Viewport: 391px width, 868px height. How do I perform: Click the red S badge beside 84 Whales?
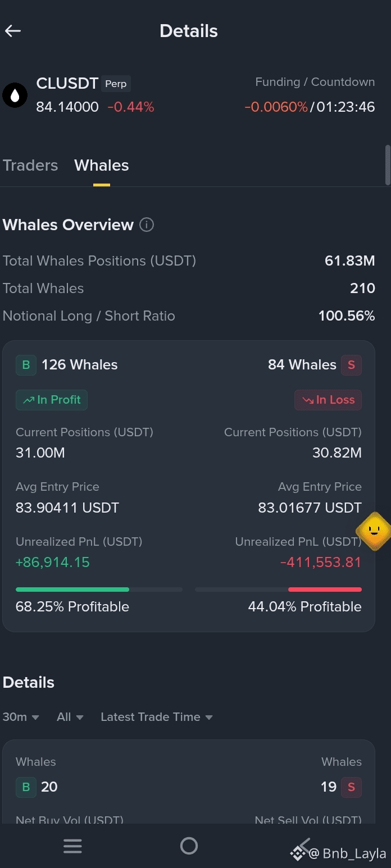(x=351, y=365)
